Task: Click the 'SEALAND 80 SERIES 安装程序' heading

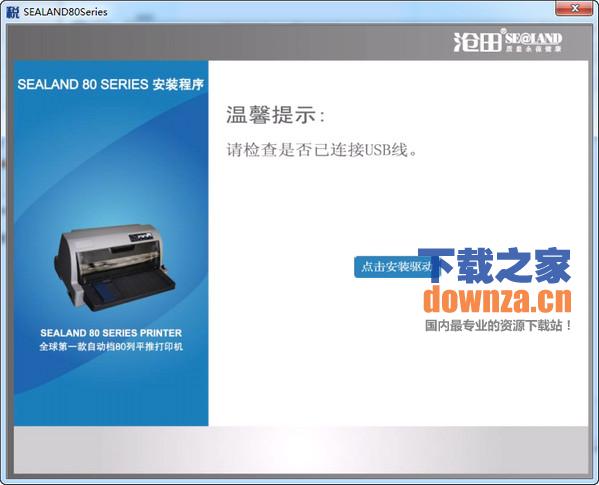Action: click(x=110, y=84)
